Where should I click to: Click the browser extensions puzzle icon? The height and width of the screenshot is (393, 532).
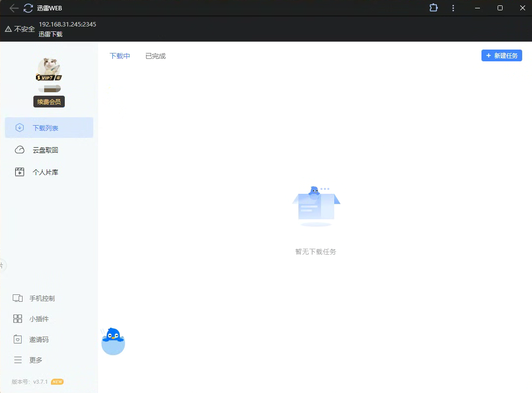(x=433, y=8)
